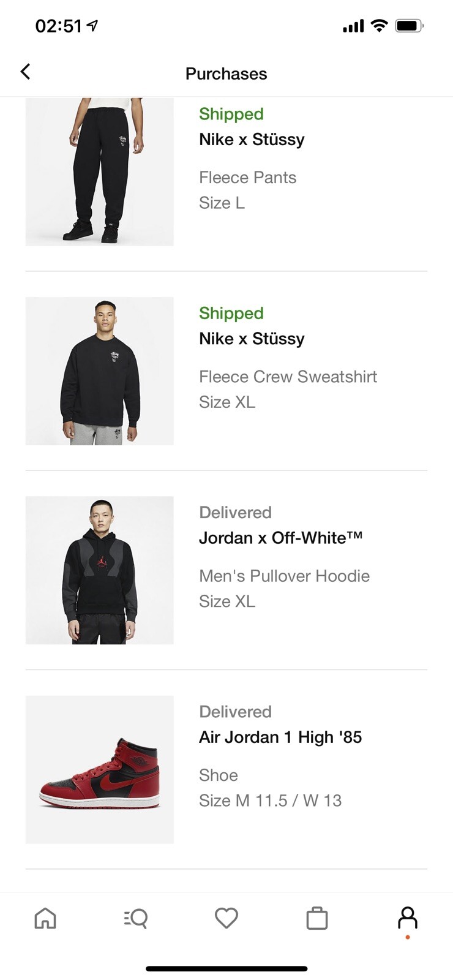Image resolution: width=453 pixels, height=980 pixels.
Task: Tap the Shipped status on the Fleece Pants
Action: (231, 114)
